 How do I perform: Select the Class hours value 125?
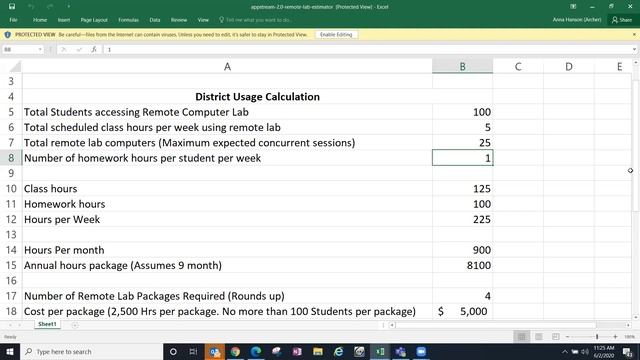coord(462,189)
